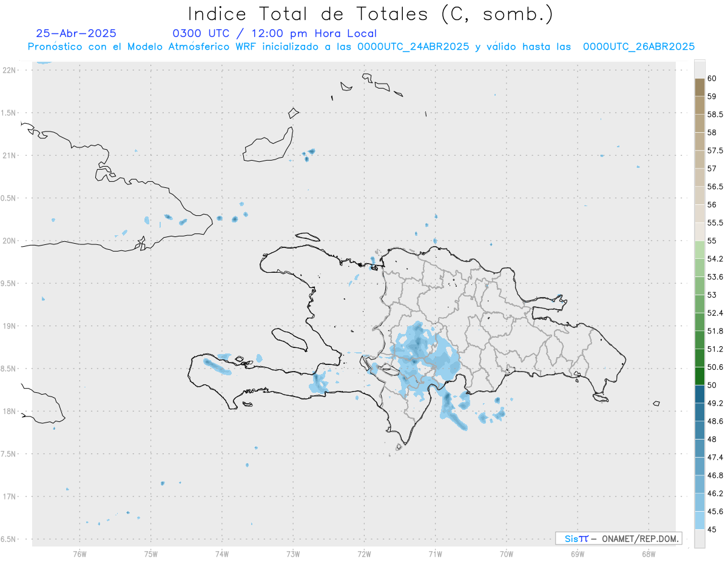Click the colorbar value '50'
The width and height of the screenshot is (728, 562).
712,385
